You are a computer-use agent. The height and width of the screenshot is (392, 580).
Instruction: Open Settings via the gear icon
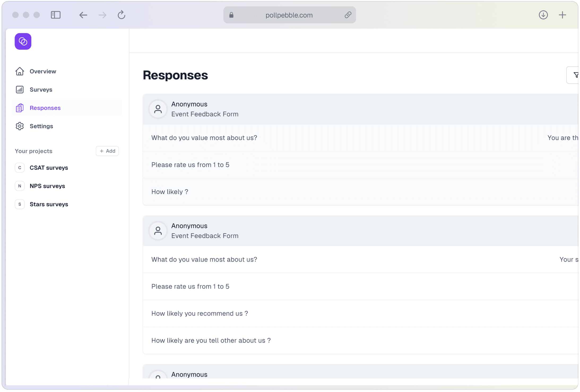pyautogui.click(x=20, y=126)
